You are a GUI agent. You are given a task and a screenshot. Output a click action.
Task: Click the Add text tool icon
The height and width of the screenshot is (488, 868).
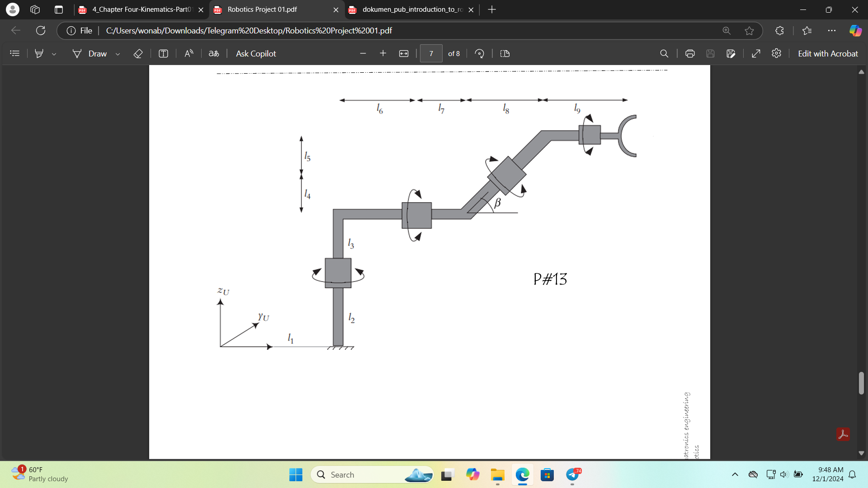coord(163,53)
